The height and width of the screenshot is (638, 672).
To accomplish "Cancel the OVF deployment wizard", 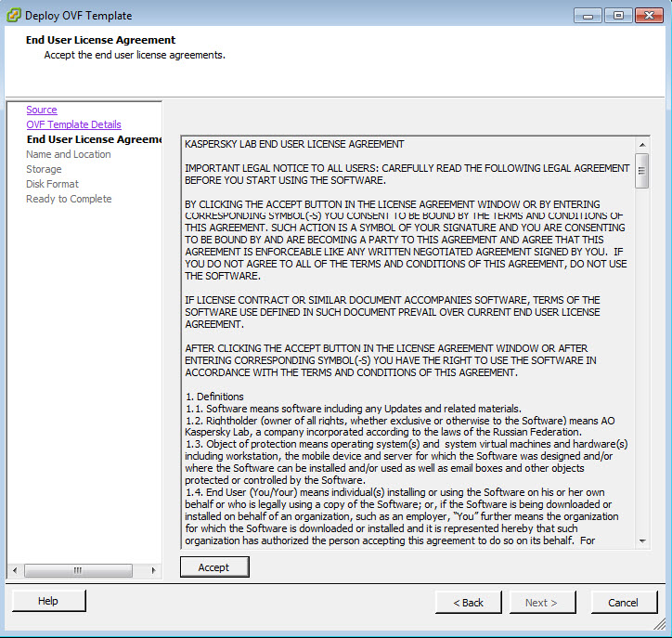I will coord(623,602).
